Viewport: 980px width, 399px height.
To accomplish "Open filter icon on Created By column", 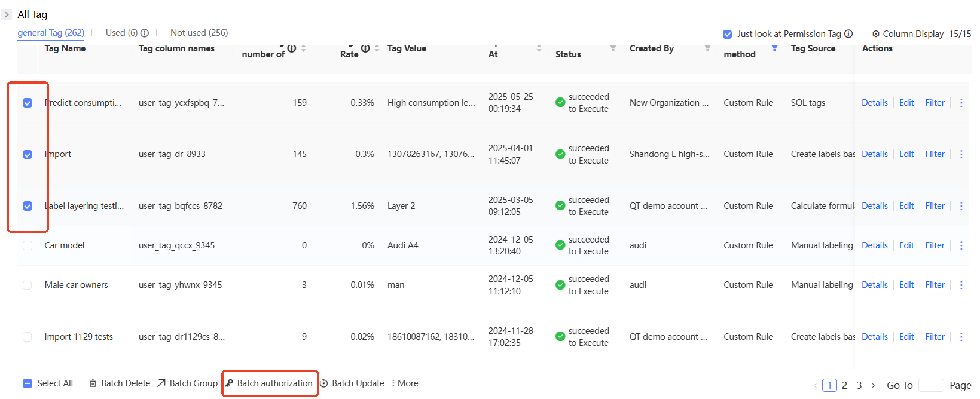I will pyautogui.click(x=707, y=48).
